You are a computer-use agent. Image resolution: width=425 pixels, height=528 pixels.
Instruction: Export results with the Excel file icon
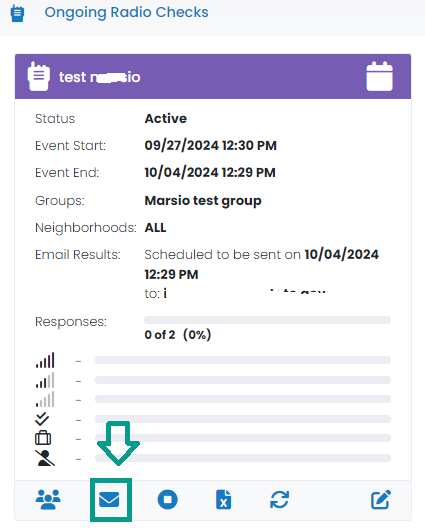click(223, 499)
